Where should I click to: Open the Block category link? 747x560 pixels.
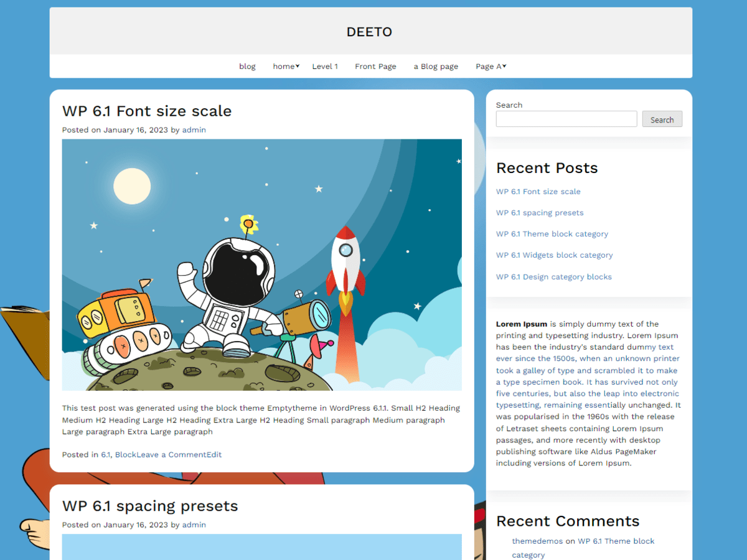pos(126,455)
